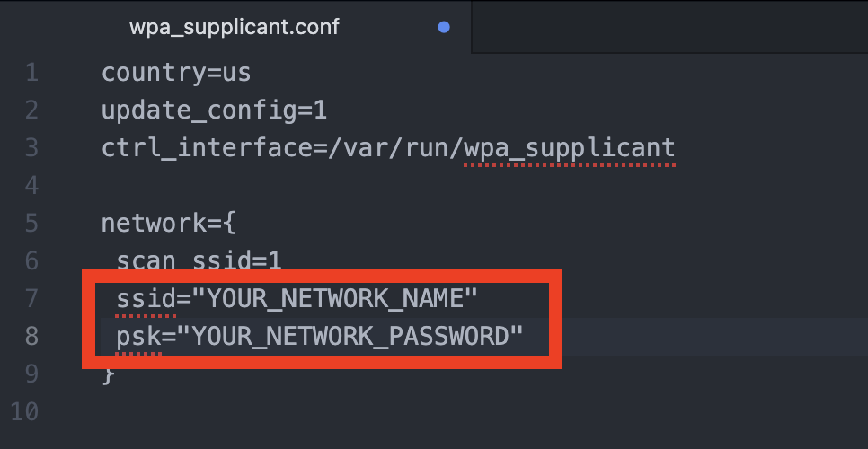Click line number 5 in the gutter
Viewport: 868px width, 449px height.
pos(32,223)
